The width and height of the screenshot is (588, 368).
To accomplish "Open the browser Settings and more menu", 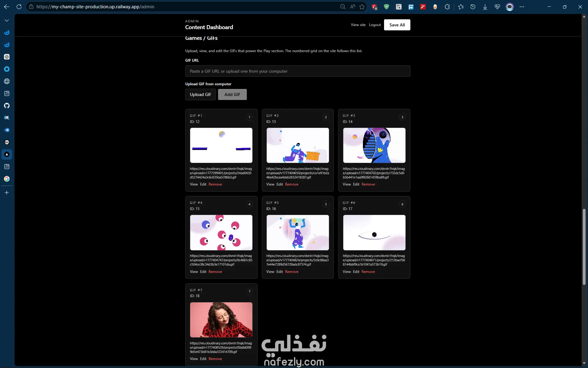I will [522, 7].
